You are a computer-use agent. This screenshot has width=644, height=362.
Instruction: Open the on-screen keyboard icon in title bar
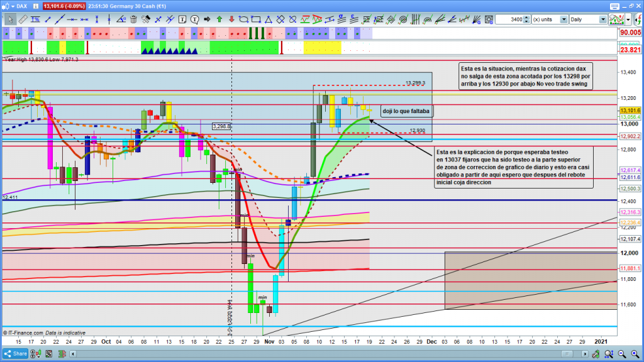614,6
